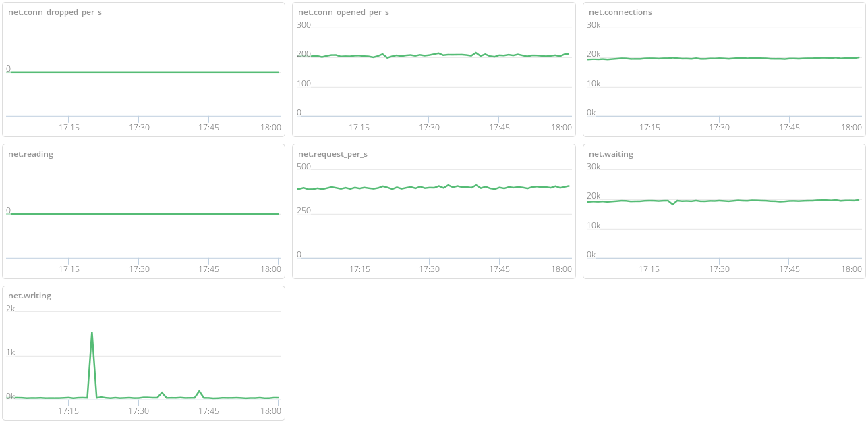
Task: Click the net.reading chart title
Action: click(30, 154)
